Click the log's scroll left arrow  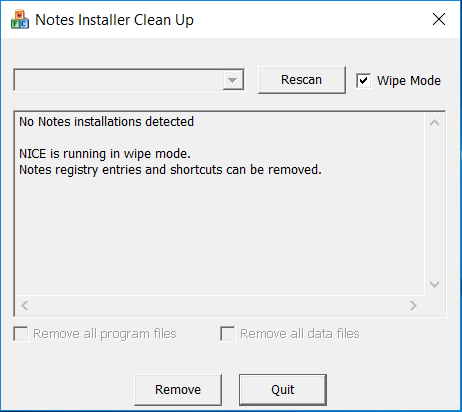coord(25,305)
